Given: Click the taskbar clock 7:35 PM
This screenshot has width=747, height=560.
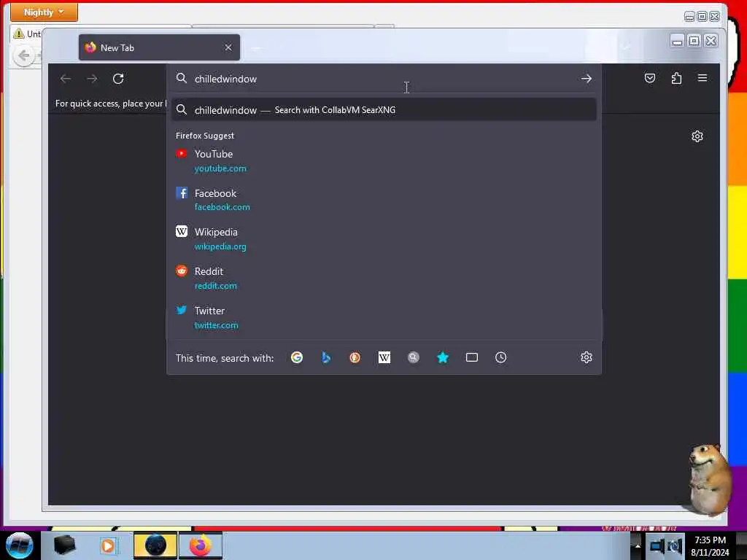Looking at the screenshot, I should (x=710, y=540).
